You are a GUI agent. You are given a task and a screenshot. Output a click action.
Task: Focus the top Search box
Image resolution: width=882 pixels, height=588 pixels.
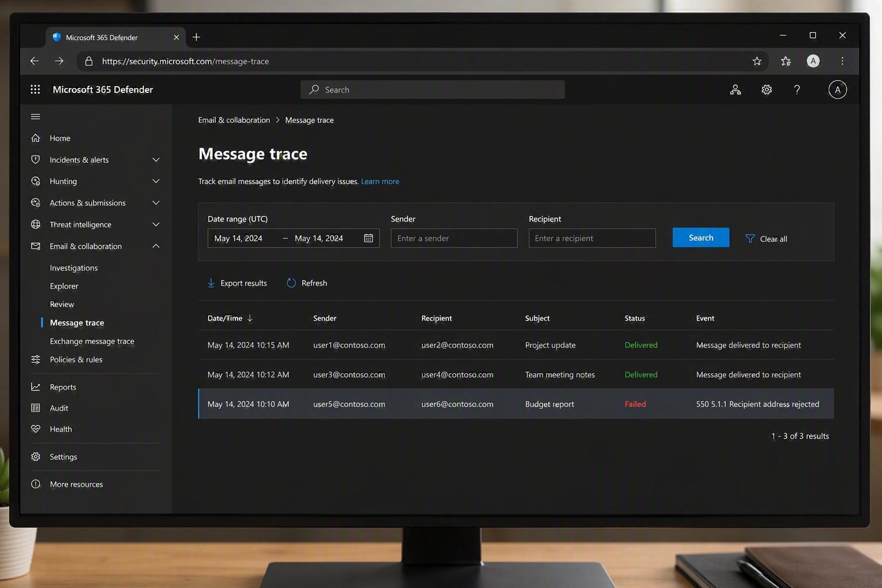click(432, 90)
